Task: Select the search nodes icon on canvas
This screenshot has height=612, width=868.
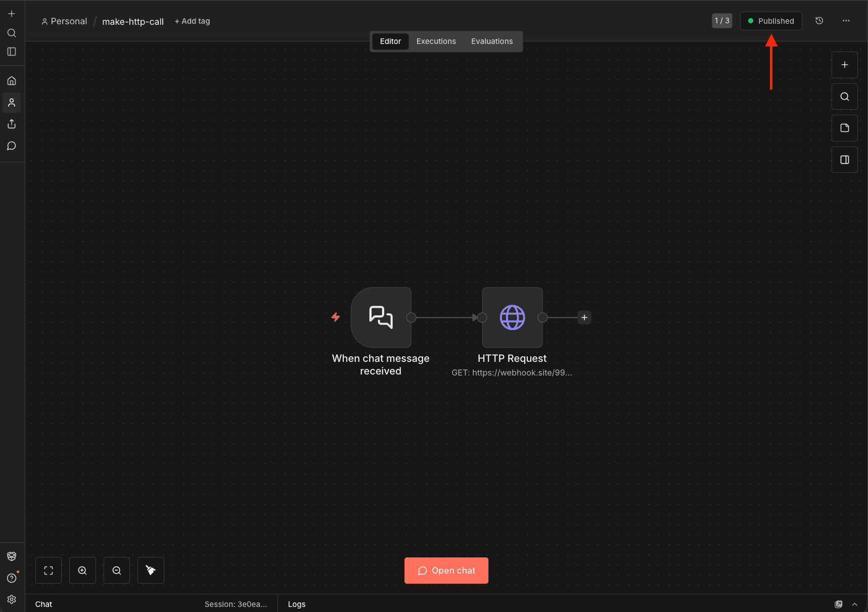Action: (844, 97)
